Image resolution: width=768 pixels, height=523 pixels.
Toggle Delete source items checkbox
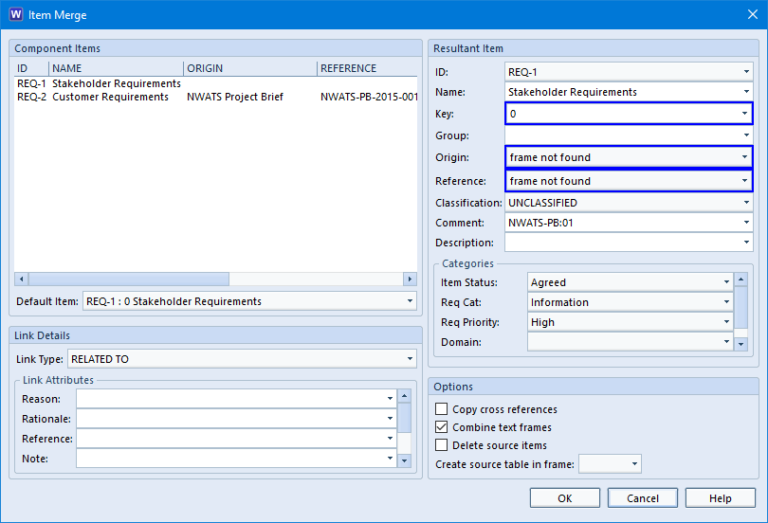point(442,445)
